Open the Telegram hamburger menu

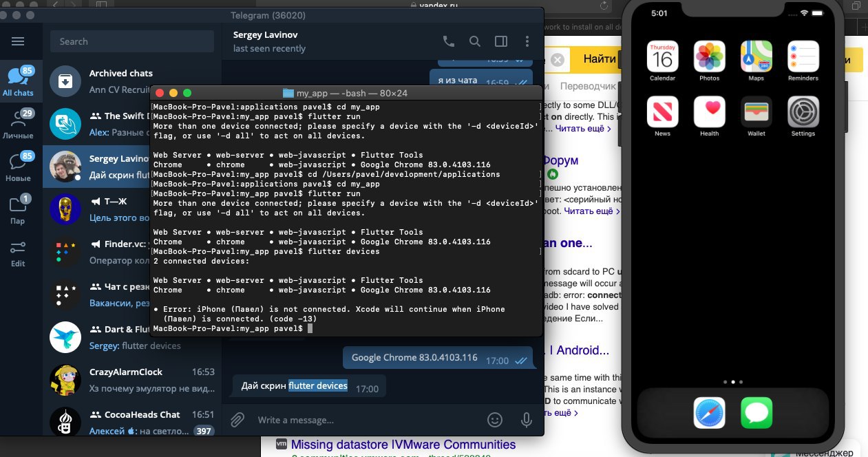pos(18,41)
